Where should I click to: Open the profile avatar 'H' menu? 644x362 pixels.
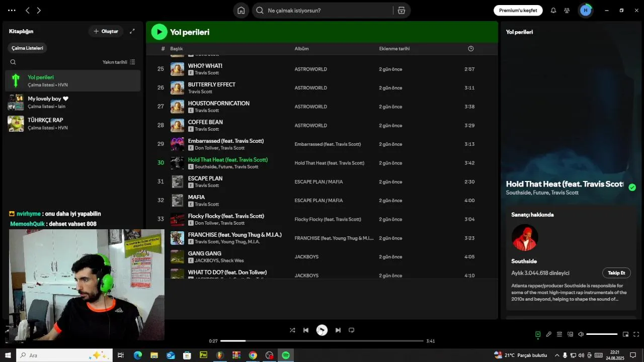pyautogui.click(x=585, y=10)
